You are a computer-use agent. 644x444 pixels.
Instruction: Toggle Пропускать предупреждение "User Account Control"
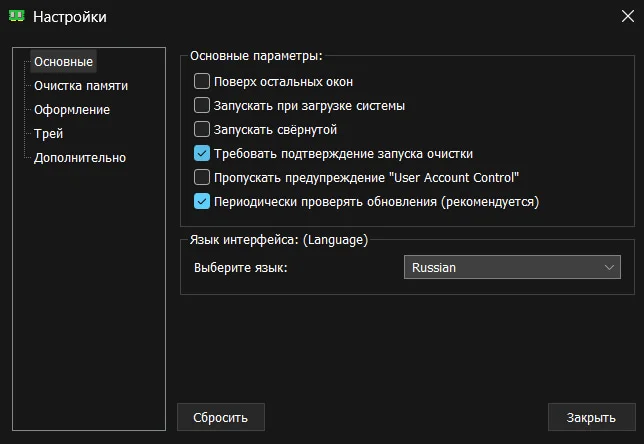point(202,178)
